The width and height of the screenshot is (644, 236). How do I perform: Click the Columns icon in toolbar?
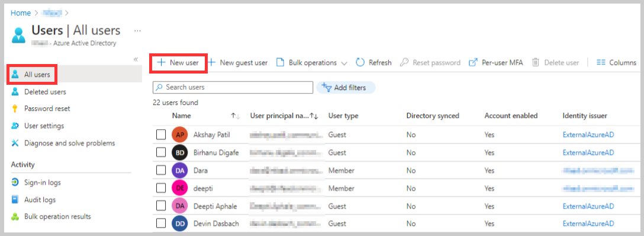point(601,62)
